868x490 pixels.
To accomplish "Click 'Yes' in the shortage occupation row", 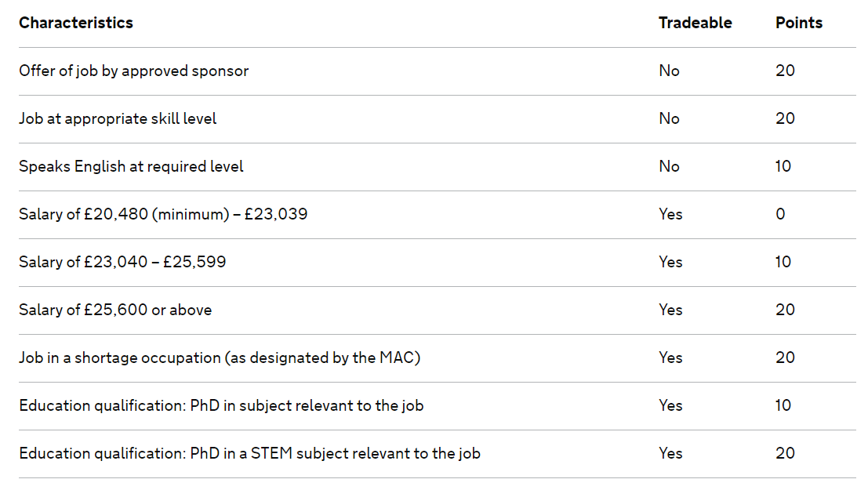I will [x=670, y=358].
